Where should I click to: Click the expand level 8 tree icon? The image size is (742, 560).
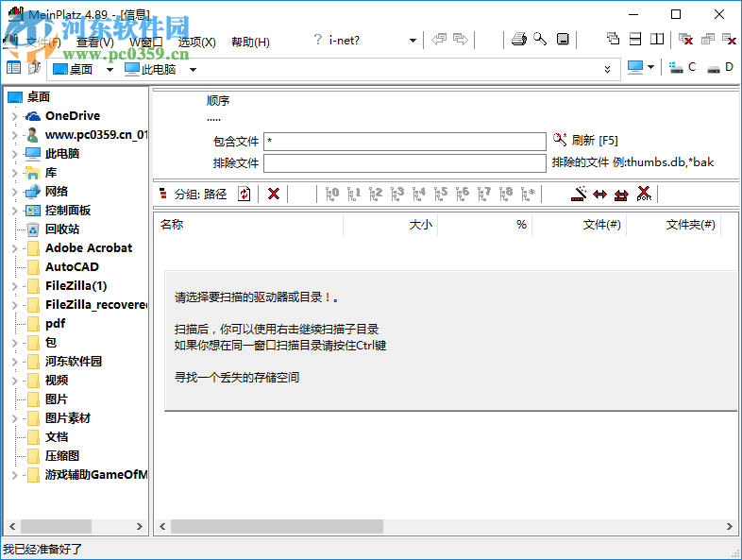506,194
